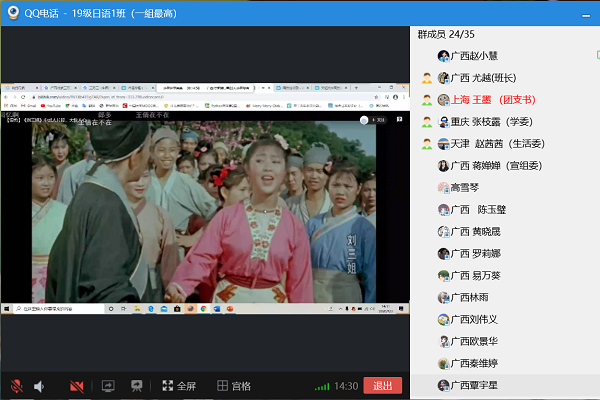
Task: Select member name 广西林雨
Action: 470,297
